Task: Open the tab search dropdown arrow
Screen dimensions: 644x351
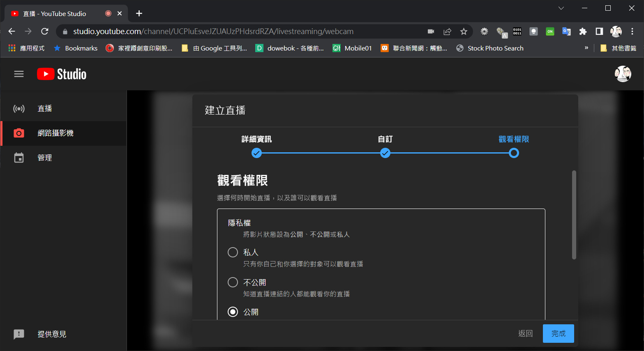Action: point(561,8)
